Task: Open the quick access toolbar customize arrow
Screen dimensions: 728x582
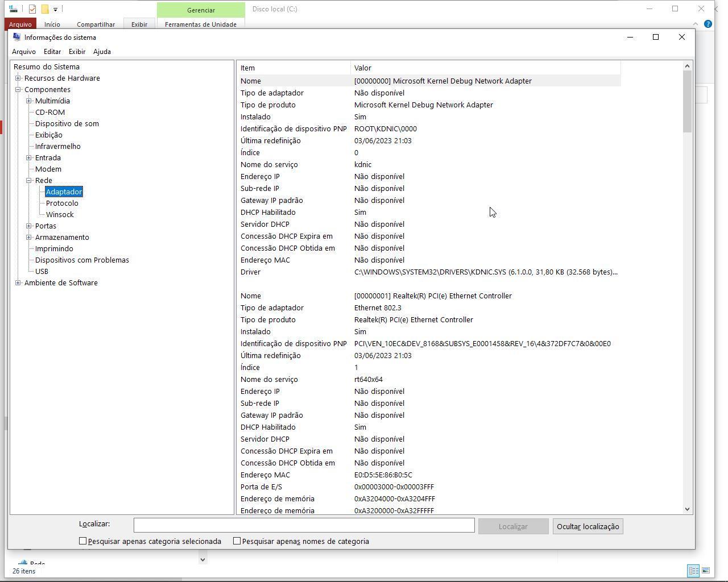Action: pos(55,9)
